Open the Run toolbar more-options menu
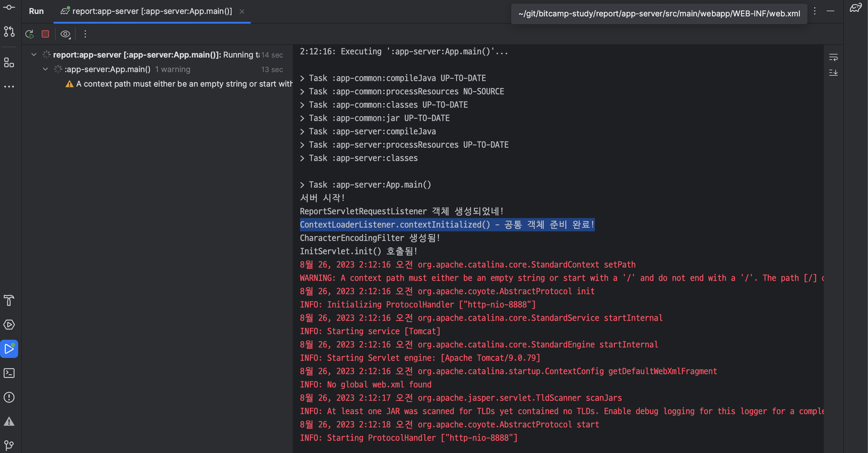The height and width of the screenshot is (453, 868). [x=85, y=34]
